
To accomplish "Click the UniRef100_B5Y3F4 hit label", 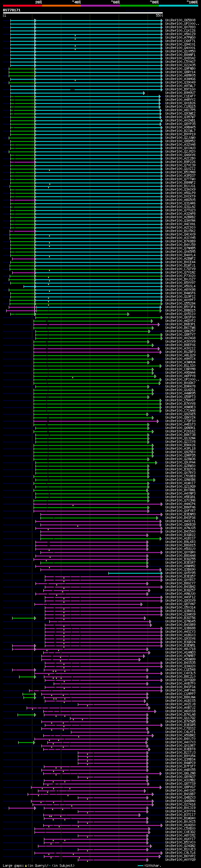I will (180, 307).
